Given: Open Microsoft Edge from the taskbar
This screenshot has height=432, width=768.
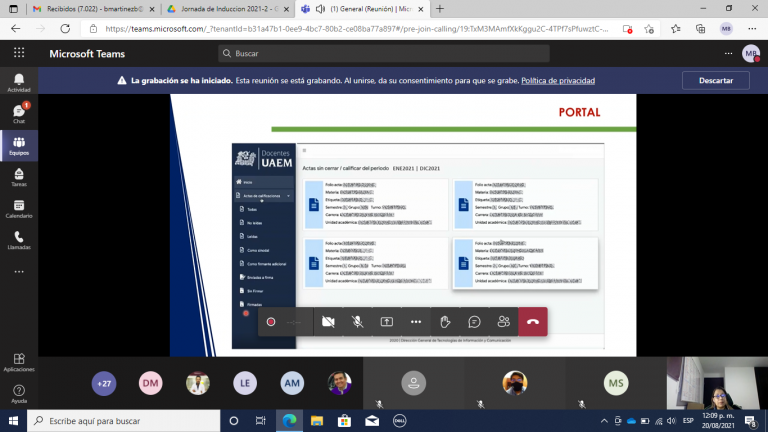Looking at the screenshot, I should [289, 421].
